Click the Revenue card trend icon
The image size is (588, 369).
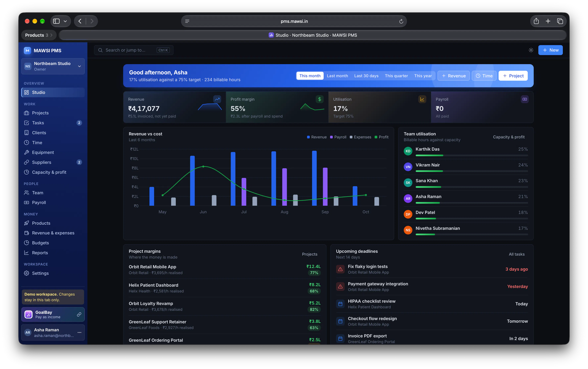[x=217, y=99]
